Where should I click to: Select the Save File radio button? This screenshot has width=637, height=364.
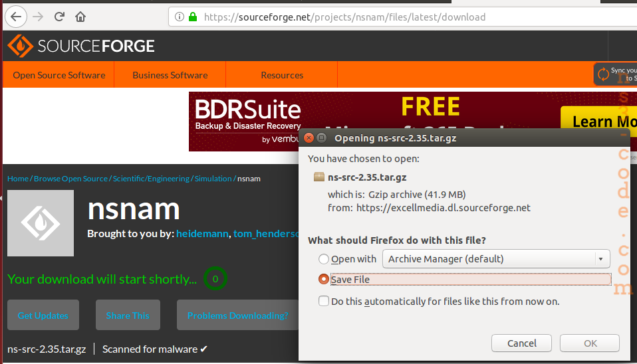click(323, 279)
